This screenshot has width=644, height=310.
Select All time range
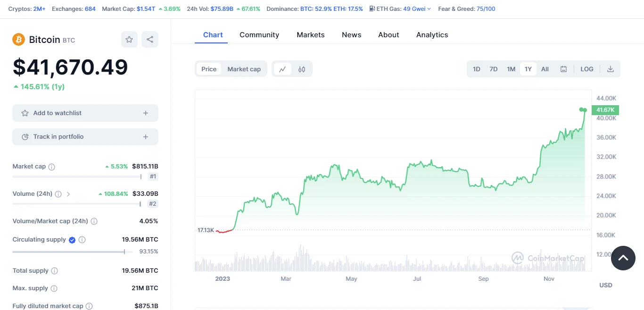545,69
